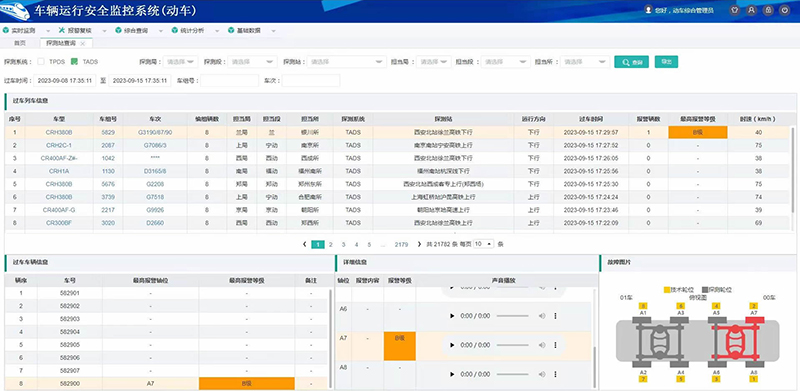This screenshot has height=391, width=800.
Task: Select vehicle row 582903
Action: click(x=166, y=319)
